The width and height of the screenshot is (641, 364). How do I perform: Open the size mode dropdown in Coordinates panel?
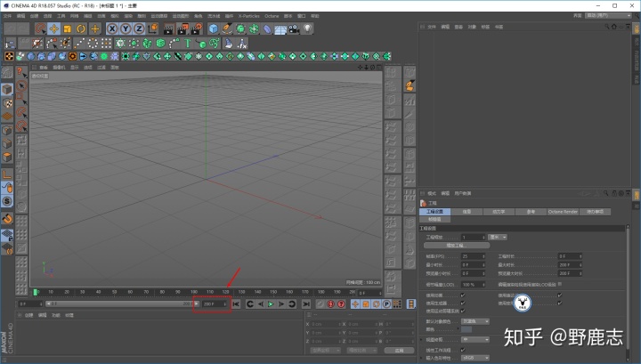point(361,351)
